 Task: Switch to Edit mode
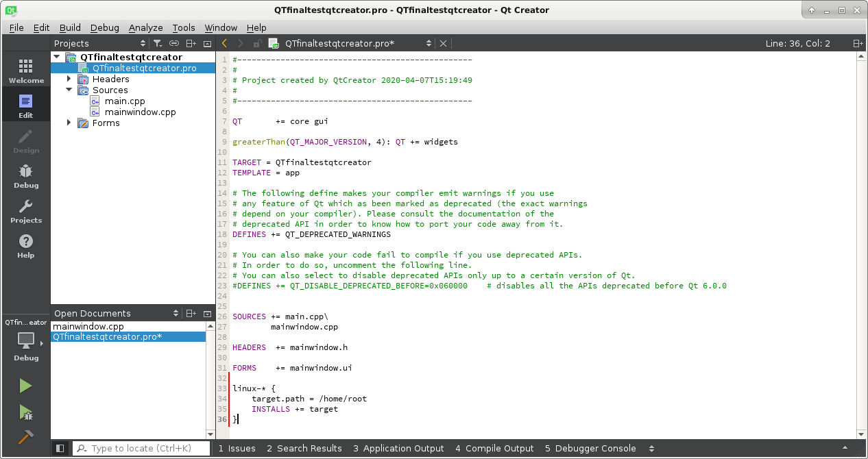(25, 106)
